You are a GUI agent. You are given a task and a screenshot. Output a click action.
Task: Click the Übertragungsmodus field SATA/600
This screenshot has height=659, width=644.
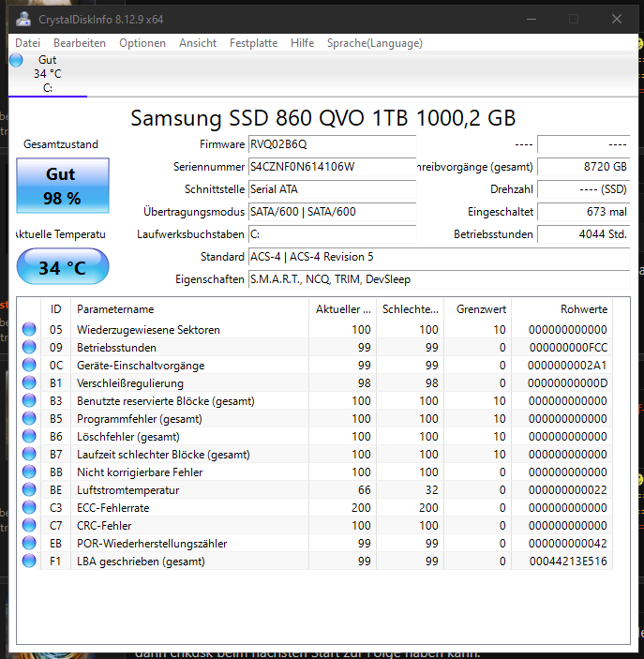pos(332,212)
